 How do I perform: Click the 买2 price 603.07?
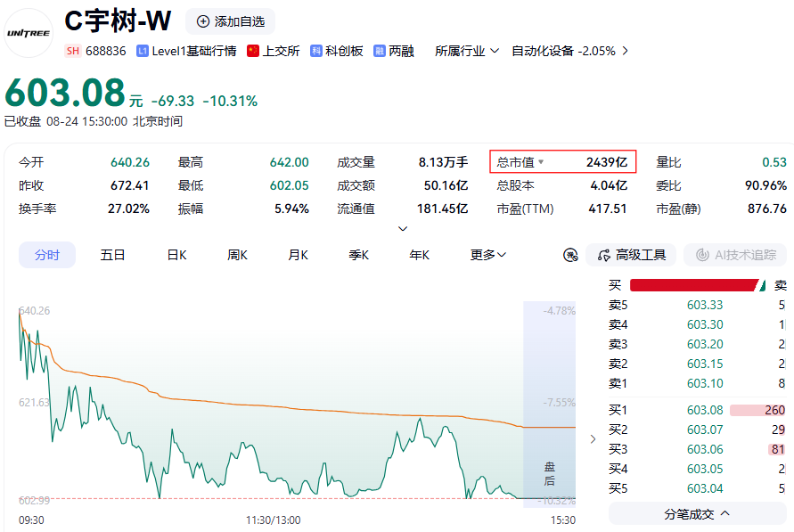pyautogui.click(x=704, y=430)
